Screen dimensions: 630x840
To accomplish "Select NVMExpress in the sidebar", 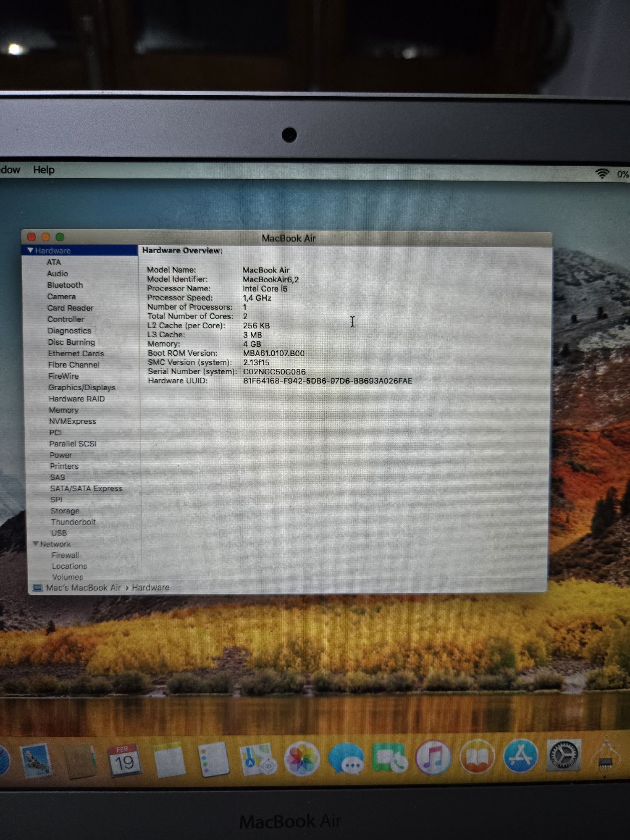I will coord(73,421).
